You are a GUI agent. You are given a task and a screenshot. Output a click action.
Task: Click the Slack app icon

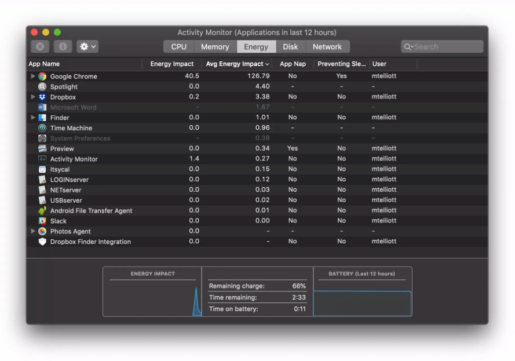(42, 221)
